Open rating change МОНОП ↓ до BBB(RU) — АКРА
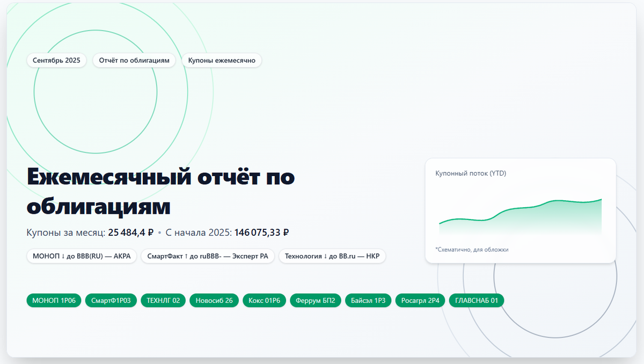The height and width of the screenshot is (364, 644). pos(82,256)
